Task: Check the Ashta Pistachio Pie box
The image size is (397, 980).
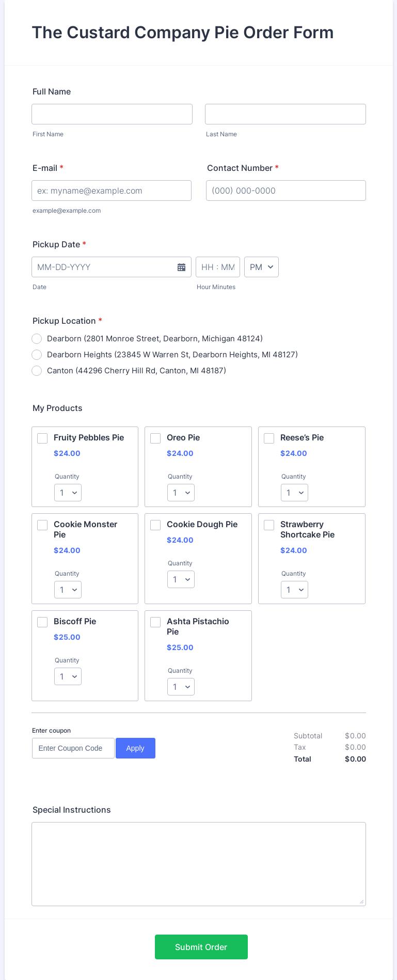Action: tap(155, 622)
